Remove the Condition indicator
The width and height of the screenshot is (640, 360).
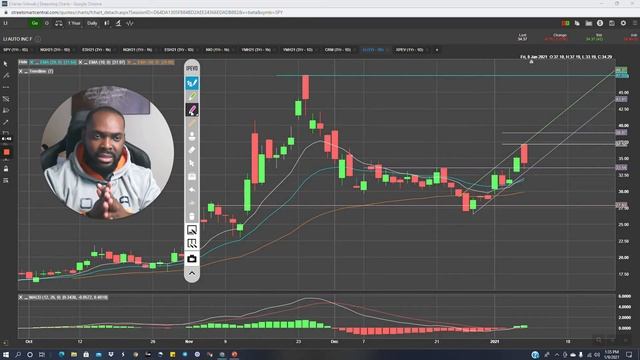click(x=20, y=71)
